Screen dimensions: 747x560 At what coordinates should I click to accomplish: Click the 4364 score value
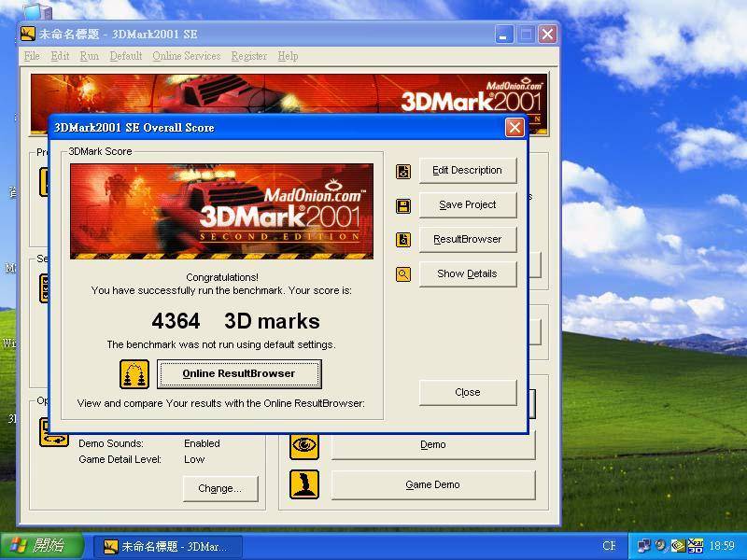tap(176, 321)
